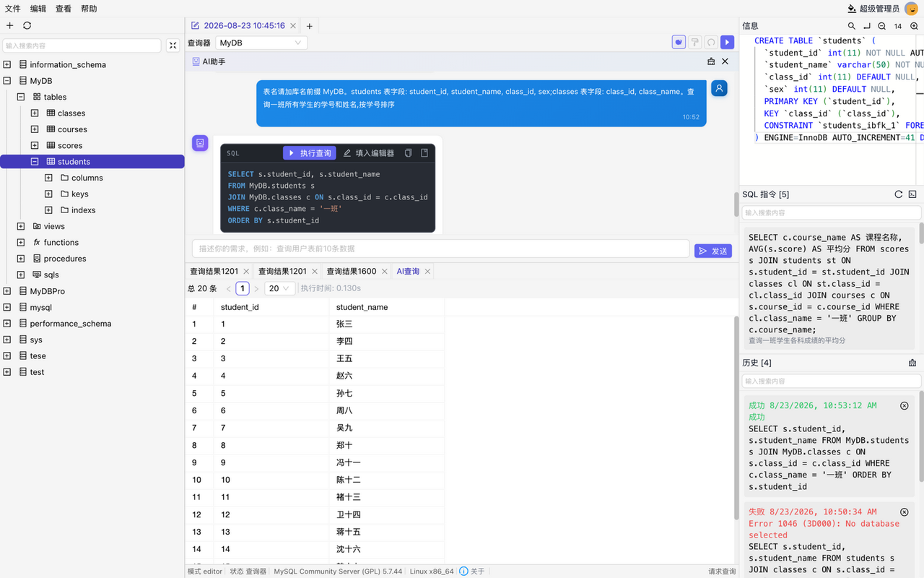Collapse the students table node
The image size is (924, 578).
click(35, 162)
